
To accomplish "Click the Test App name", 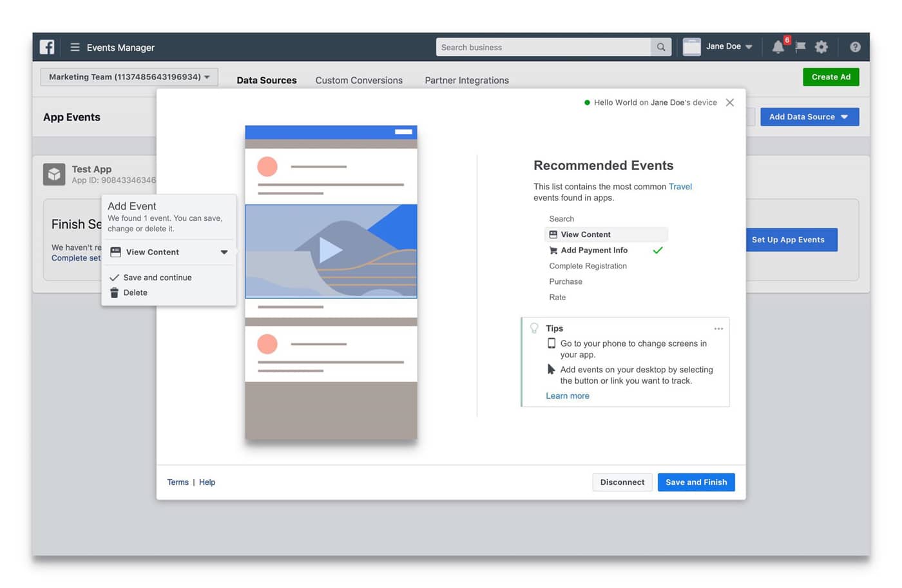I will click(91, 169).
